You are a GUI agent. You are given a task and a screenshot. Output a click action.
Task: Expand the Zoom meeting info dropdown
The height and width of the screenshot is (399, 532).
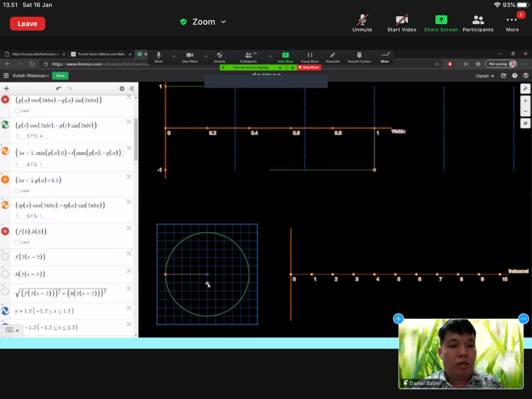tap(224, 22)
